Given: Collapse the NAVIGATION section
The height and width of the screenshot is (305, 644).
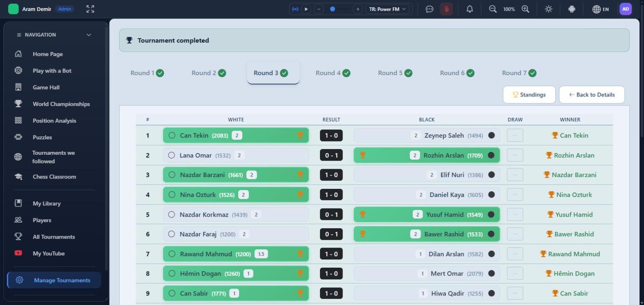Looking at the screenshot, I should coord(89,35).
